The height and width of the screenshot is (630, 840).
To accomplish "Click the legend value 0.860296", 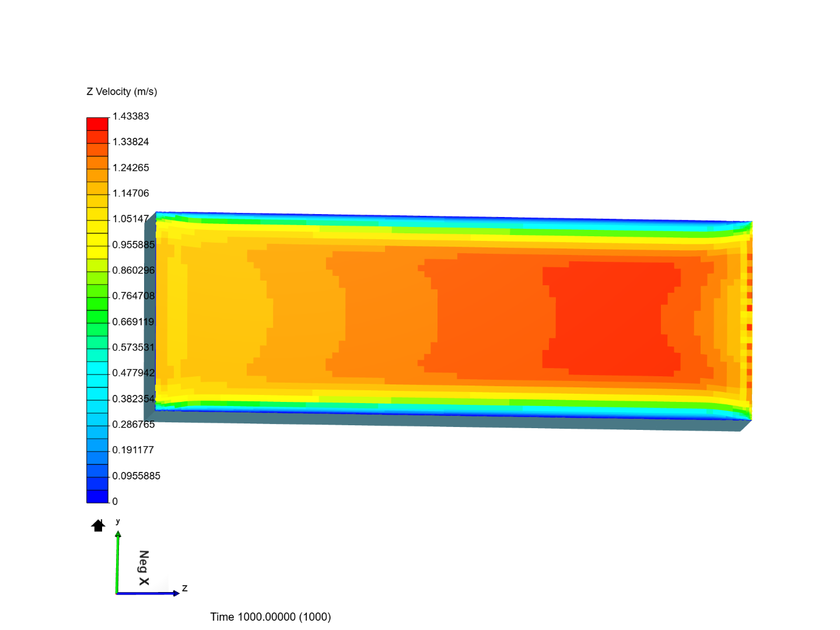I will tap(134, 270).
